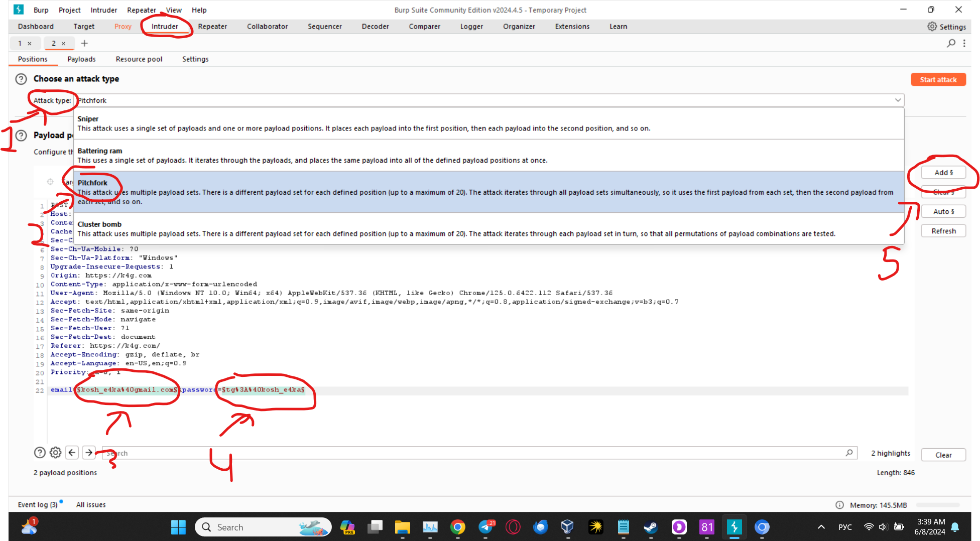Open Telegram from taskbar
The image size is (980, 541).
point(485,527)
